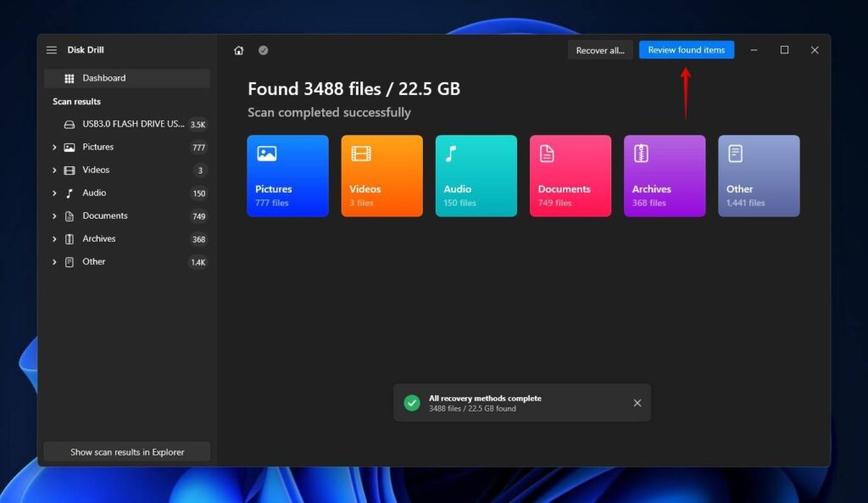Click the scan status checkmark icon
Image resolution: width=868 pixels, height=503 pixels.
tap(263, 50)
